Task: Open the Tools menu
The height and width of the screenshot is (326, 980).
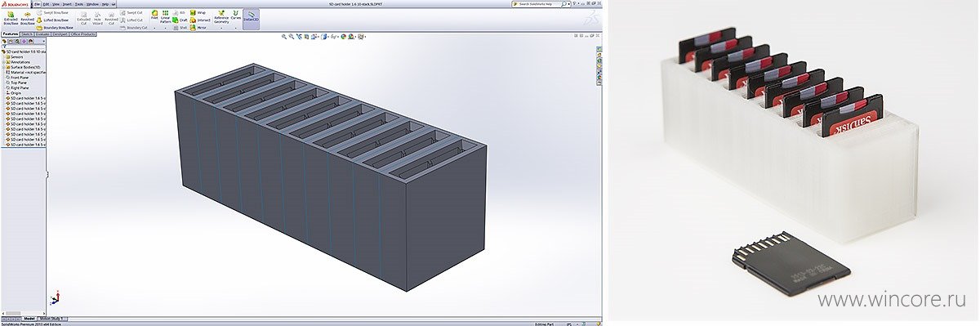Action: coord(79,4)
